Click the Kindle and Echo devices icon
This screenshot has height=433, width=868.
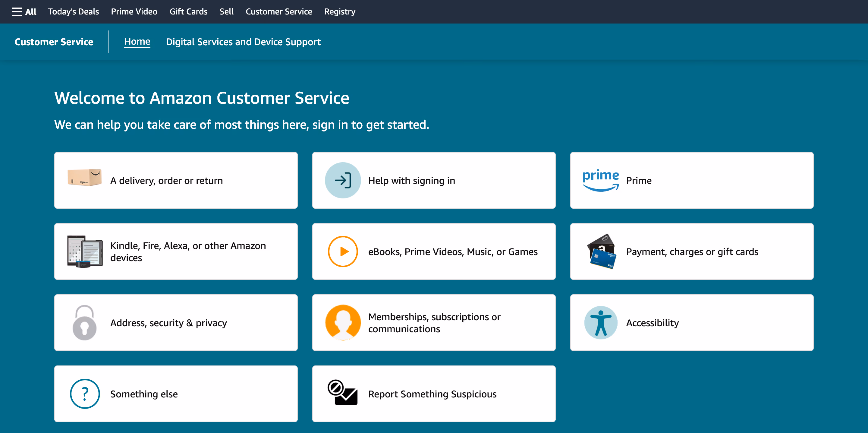click(x=85, y=251)
